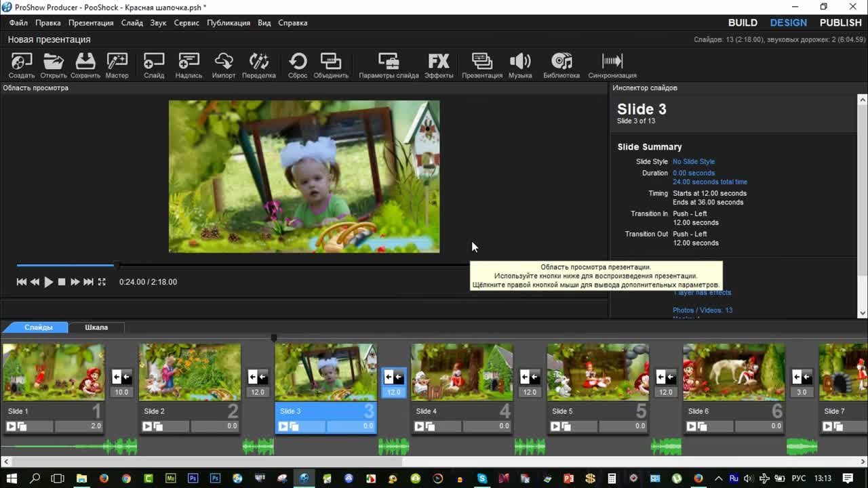
Task: Select Slide 1 thumbnail
Action: tap(54, 372)
